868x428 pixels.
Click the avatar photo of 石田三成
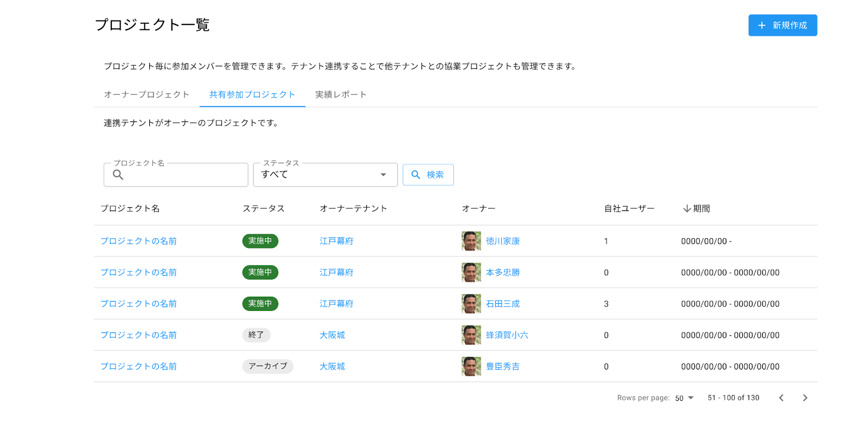(x=471, y=304)
